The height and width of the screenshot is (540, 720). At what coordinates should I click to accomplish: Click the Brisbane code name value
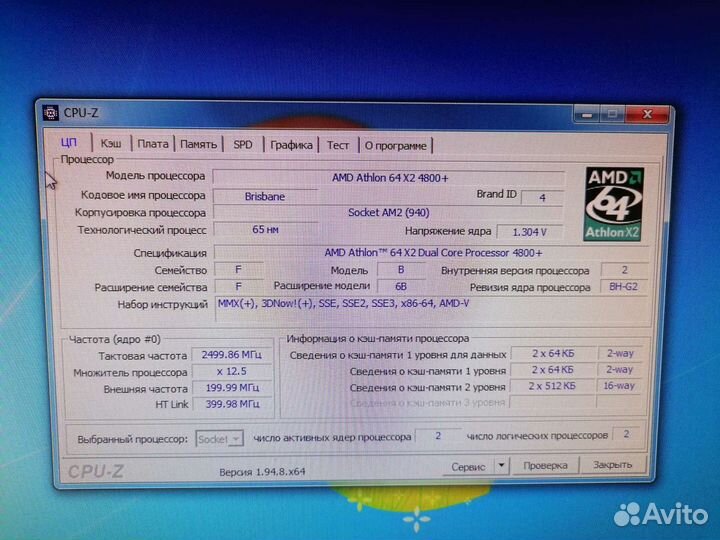265,197
